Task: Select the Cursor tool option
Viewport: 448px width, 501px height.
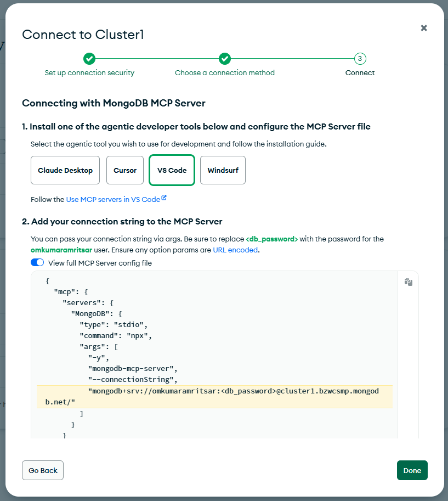Action: [x=125, y=170]
